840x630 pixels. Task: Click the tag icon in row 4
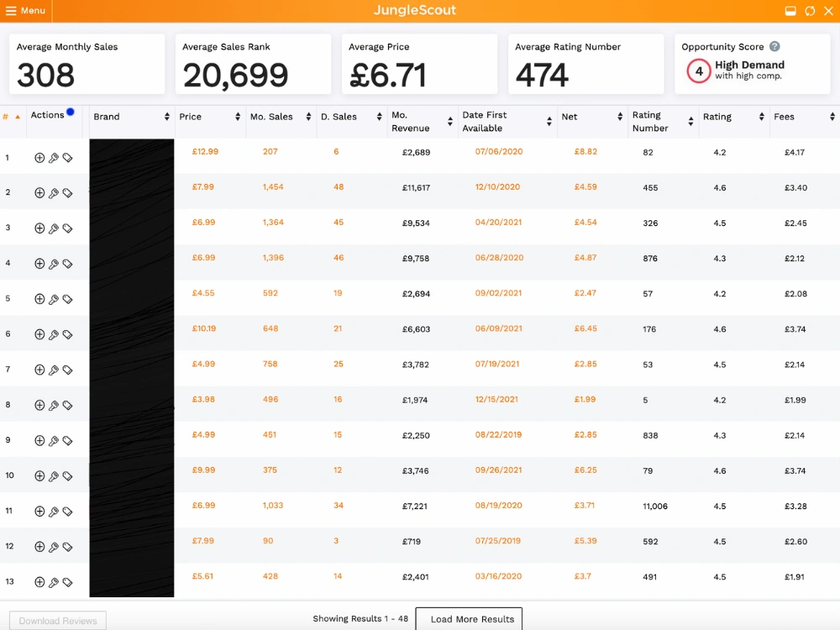click(67, 264)
